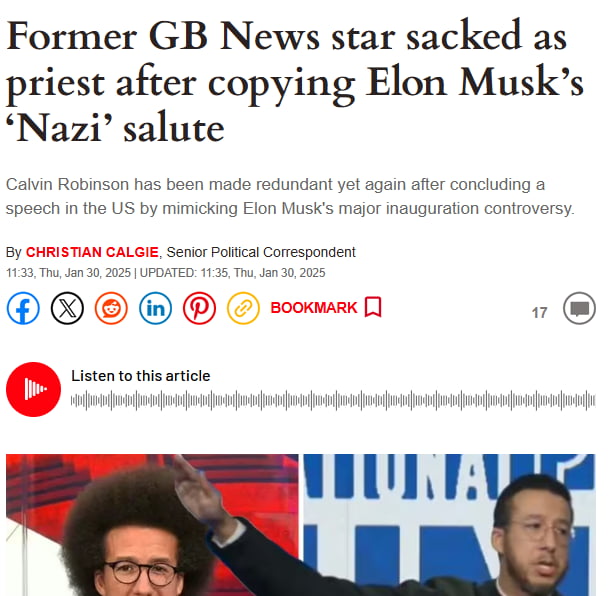Seek within the audio waveform bar
610x596 pixels.
[x=333, y=400]
